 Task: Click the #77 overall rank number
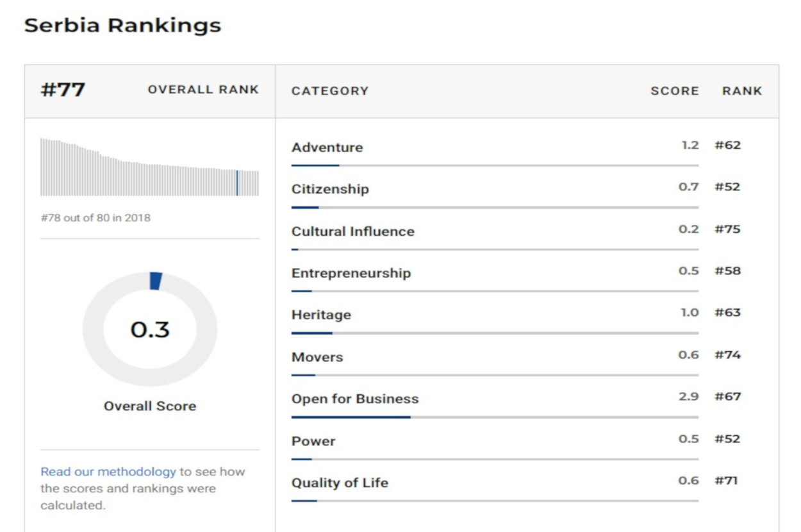tap(63, 90)
